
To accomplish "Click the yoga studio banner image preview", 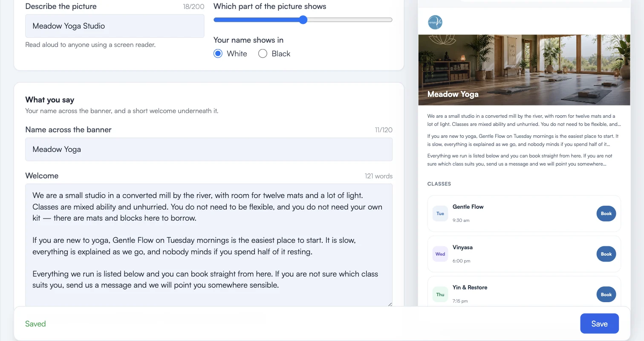I will (x=524, y=70).
